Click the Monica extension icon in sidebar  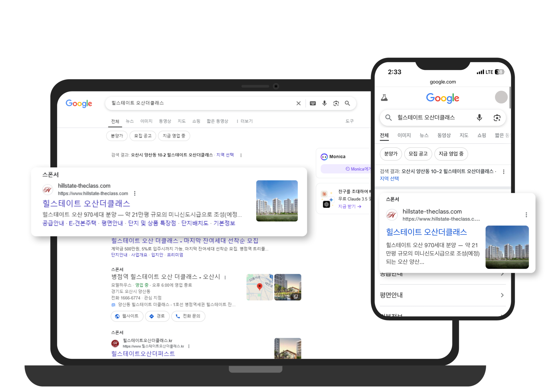pos(324,157)
